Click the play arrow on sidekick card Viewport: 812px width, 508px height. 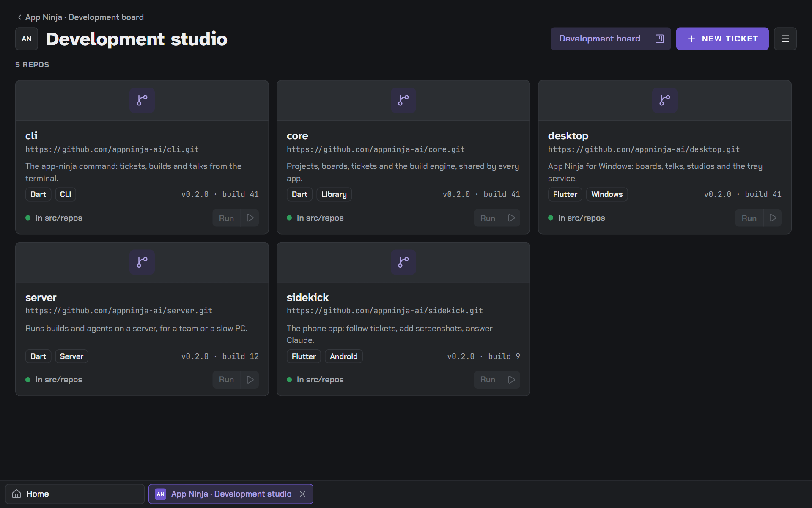pyautogui.click(x=511, y=380)
